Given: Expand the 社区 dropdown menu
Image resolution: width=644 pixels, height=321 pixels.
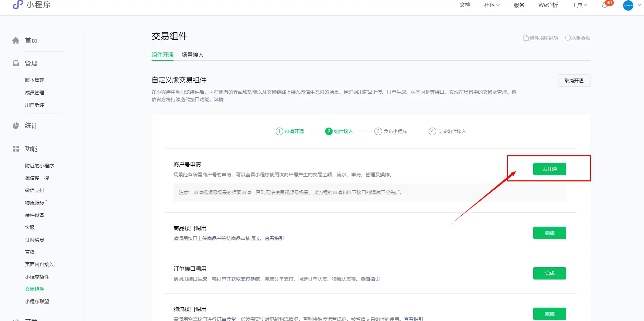Looking at the screenshot, I should tap(492, 5).
